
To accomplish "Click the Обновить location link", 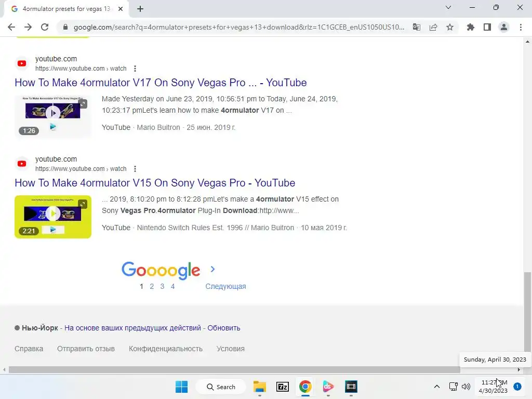I will [x=224, y=328].
